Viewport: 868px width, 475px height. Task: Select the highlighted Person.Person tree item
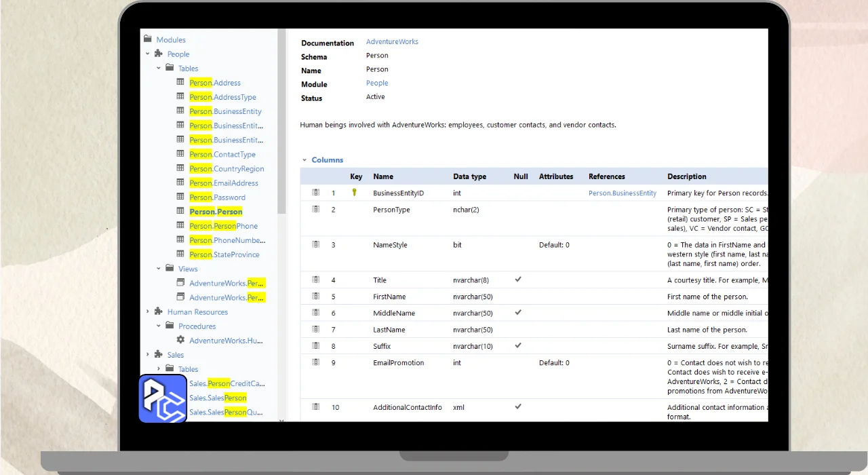216,212
